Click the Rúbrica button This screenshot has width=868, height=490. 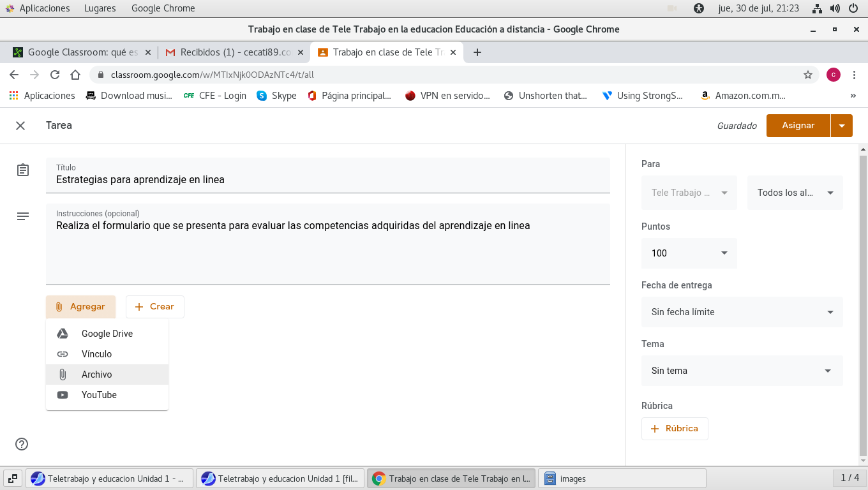[x=675, y=429]
